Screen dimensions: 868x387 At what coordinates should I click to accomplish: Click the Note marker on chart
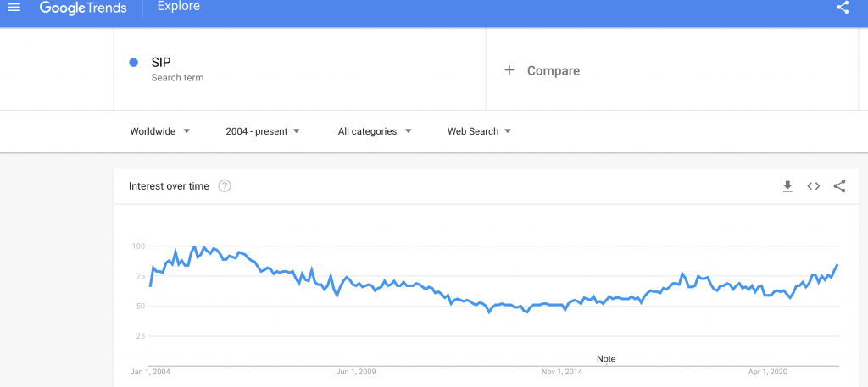click(x=606, y=358)
